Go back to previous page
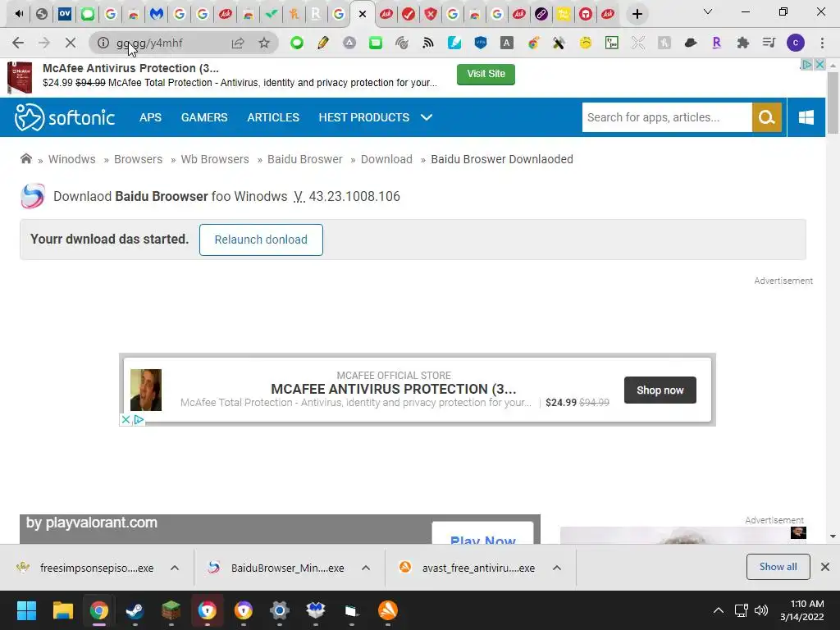 (18, 43)
